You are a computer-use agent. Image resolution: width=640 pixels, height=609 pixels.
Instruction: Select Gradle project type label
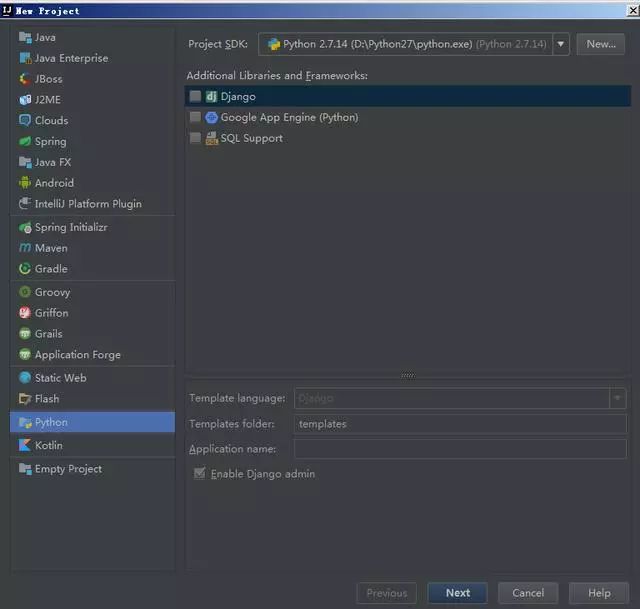point(51,269)
